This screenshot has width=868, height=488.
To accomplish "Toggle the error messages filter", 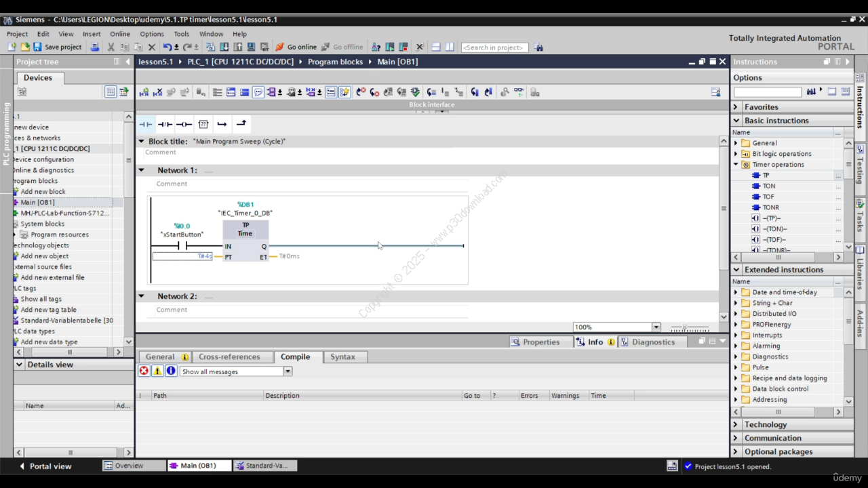I will point(144,371).
